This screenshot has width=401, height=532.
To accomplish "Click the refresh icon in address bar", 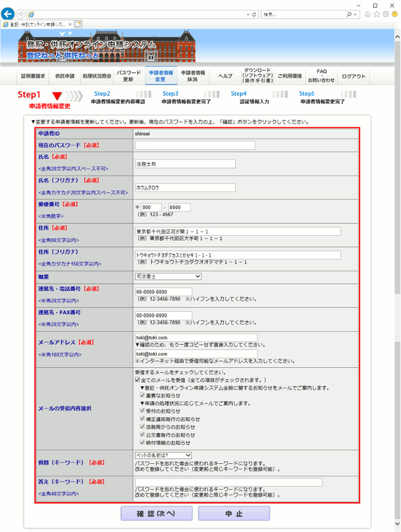I will (x=254, y=15).
